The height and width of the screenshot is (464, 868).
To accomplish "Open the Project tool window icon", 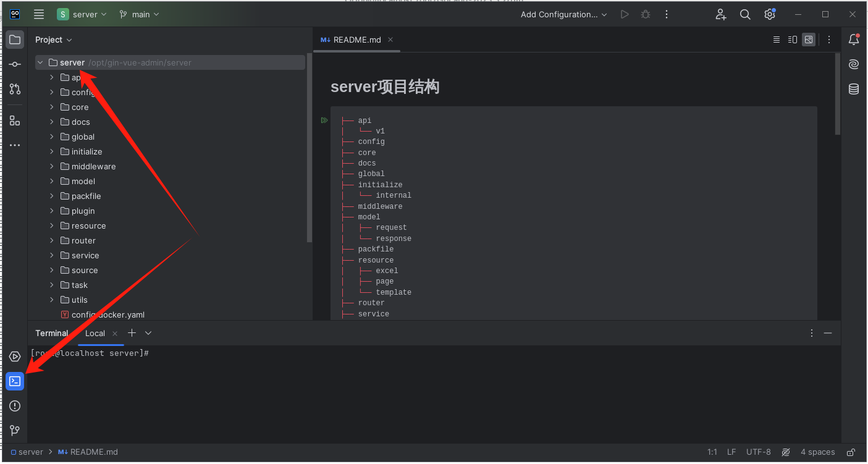I will click(15, 40).
